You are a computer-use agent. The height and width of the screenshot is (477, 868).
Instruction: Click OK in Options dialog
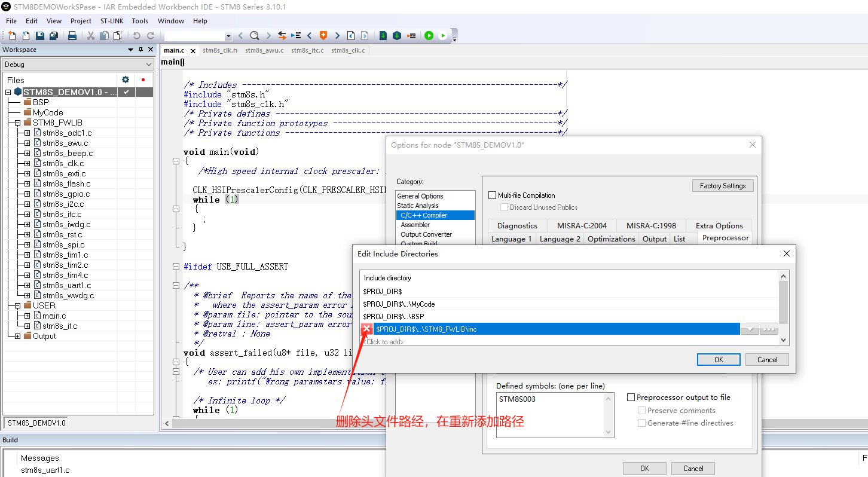644,468
